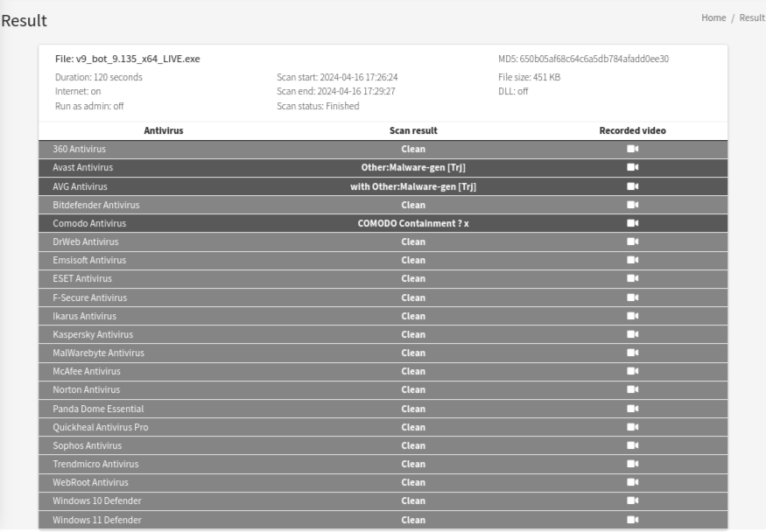Open Panda Dome Essential recorded video
The height and width of the screenshot is (532, 766).
click(633, 409)
